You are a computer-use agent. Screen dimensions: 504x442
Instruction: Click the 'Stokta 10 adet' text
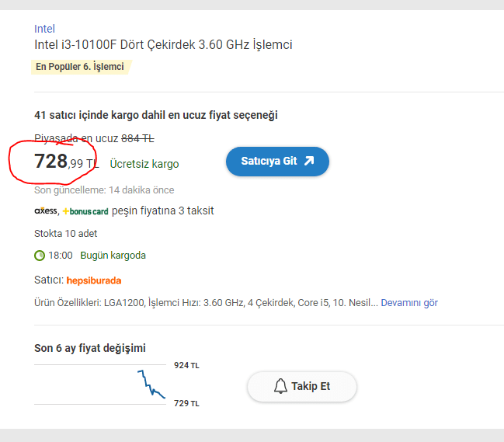pyautogui.click(x=65, y=234)
